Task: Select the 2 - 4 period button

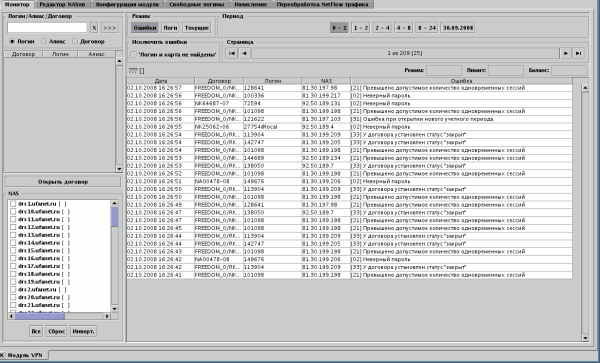Action: coord(382,28)
